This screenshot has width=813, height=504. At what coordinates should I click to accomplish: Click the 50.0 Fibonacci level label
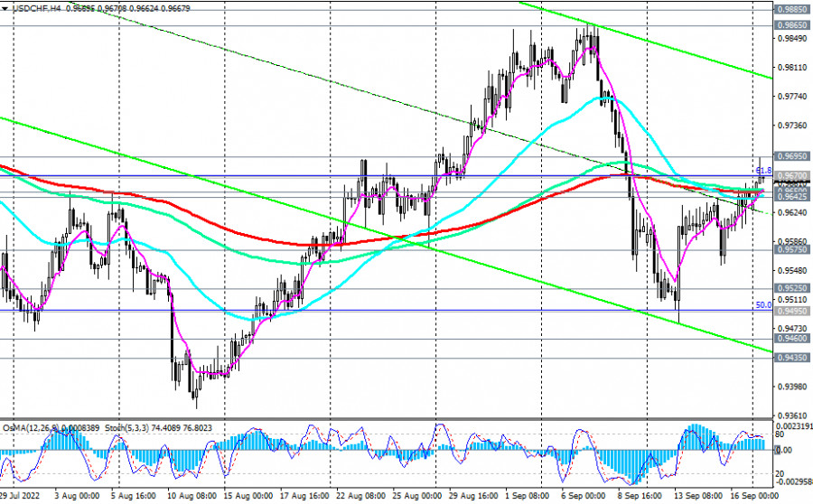pyautogui.click(x=763, y=305)
